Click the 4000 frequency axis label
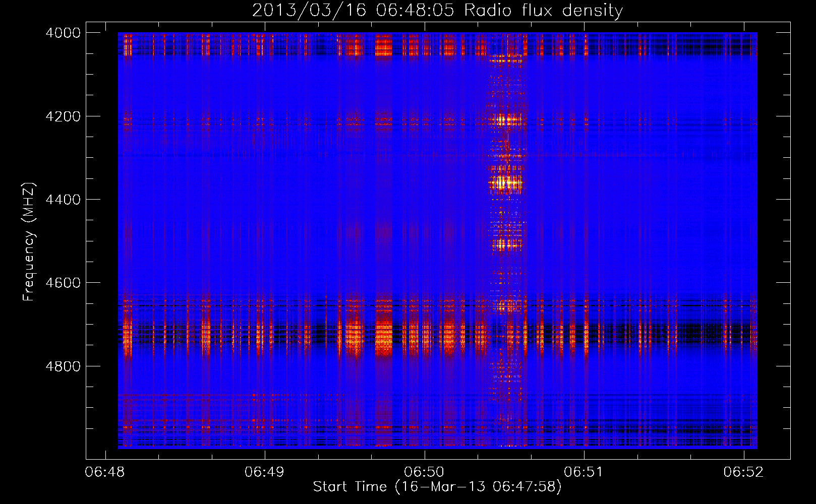 pyautogui.click(x=63, y=33)
